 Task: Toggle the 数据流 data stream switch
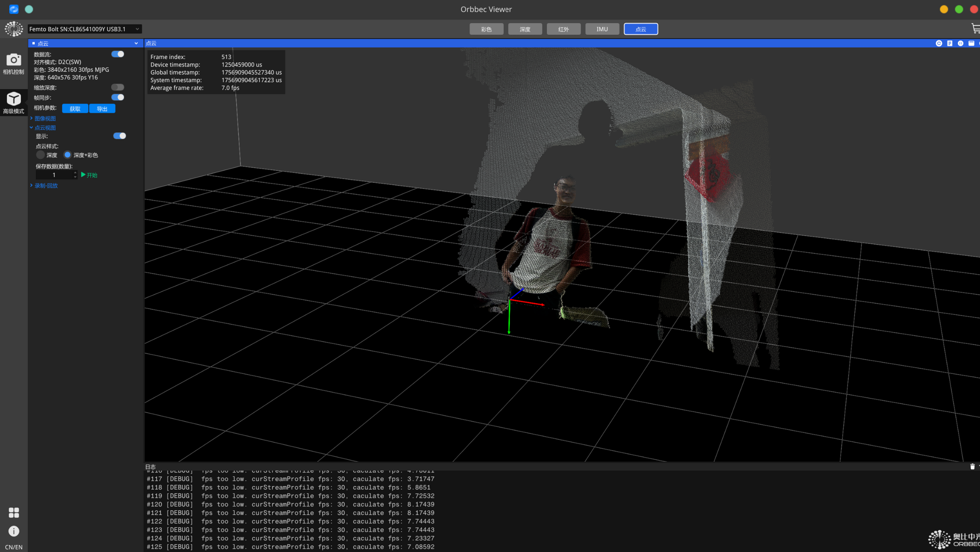118,54
